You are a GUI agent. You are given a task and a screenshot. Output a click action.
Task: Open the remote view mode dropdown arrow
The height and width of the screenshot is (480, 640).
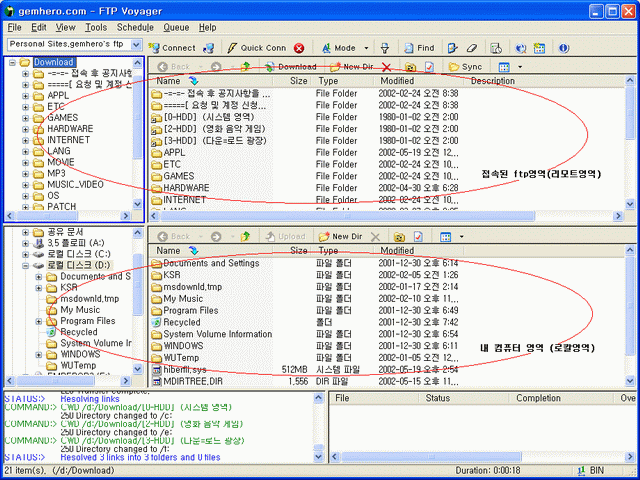[520, 67]
